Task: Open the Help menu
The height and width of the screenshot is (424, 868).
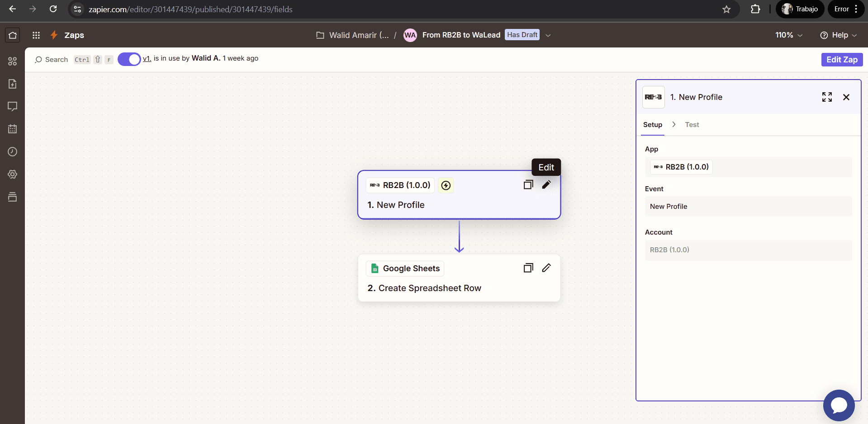Action: point(839,35)
